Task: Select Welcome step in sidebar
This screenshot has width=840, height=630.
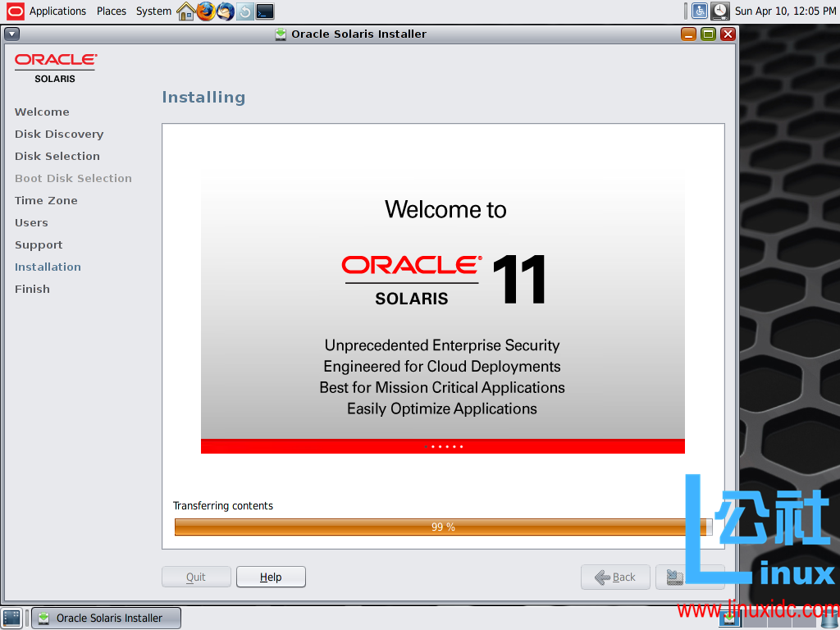Action: pos(42,112)
